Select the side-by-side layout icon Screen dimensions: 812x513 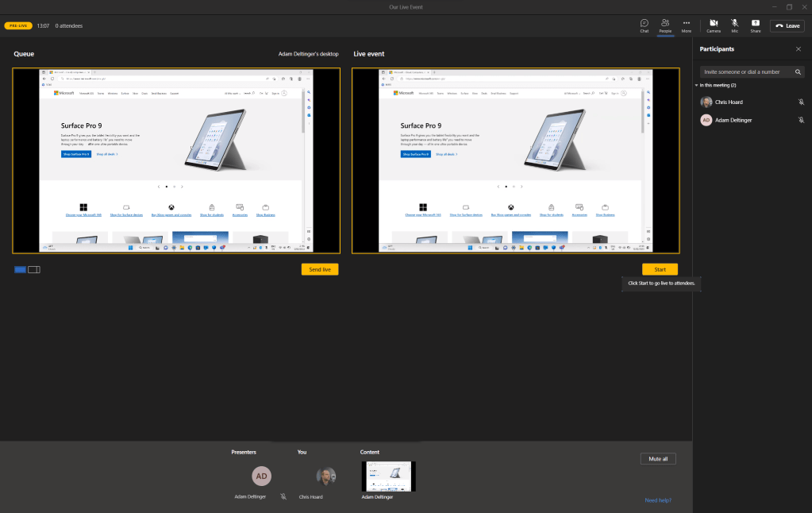(34, 270)
